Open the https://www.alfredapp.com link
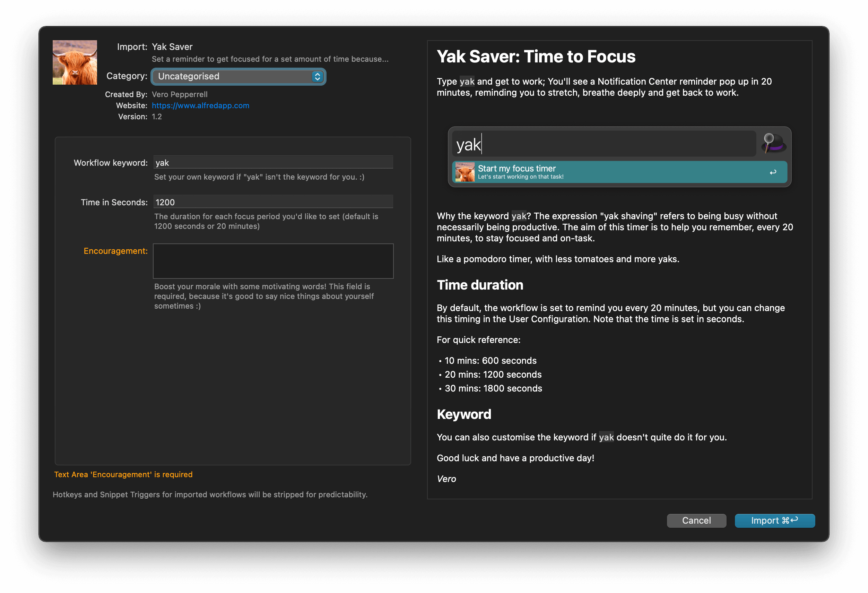 coord(200,106)
